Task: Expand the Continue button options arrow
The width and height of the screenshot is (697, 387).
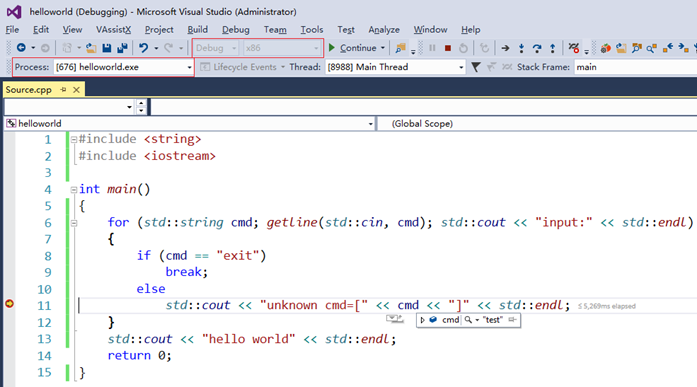Action: [x=383, y=48]
